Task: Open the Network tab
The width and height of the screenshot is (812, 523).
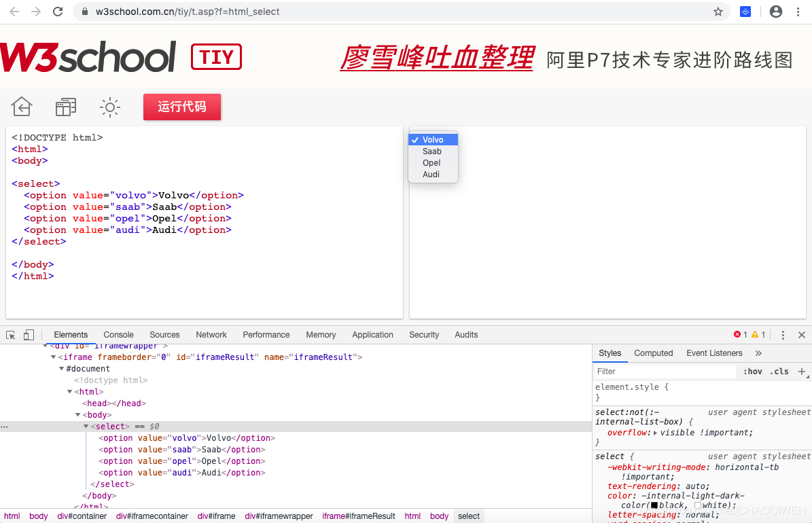Action: pyautogui.click(x=211, y=335)
